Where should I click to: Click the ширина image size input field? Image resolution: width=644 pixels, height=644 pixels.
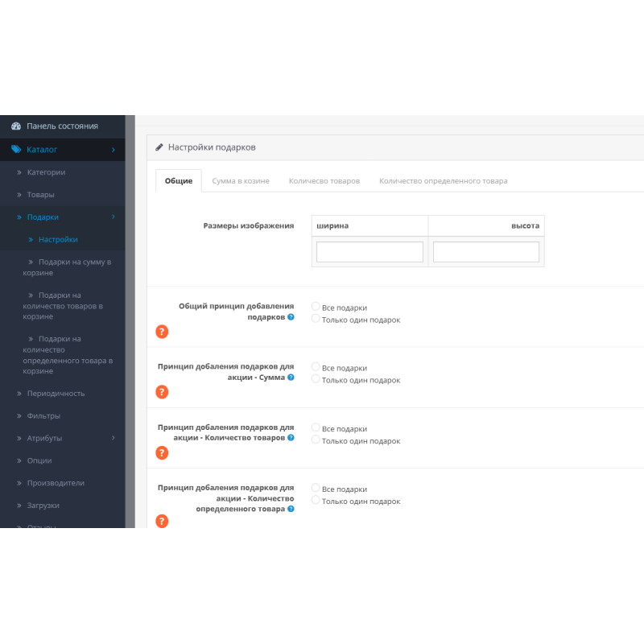[x=369, y=252]
